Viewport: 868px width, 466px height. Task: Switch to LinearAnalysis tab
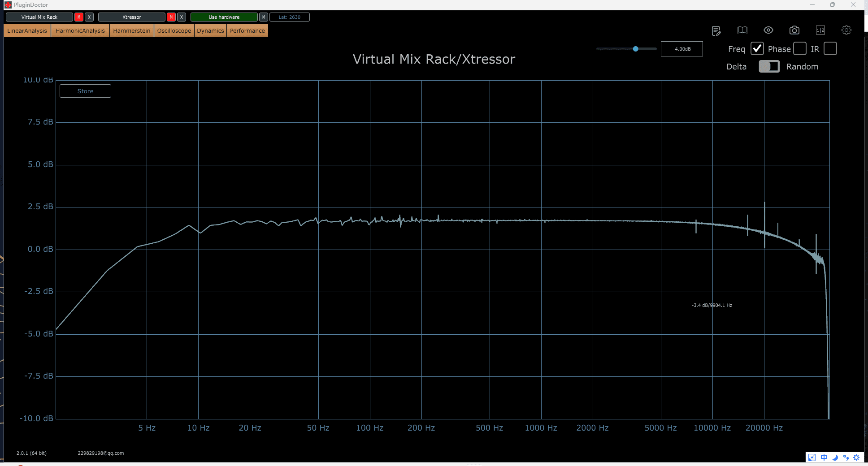coord(27,30)
